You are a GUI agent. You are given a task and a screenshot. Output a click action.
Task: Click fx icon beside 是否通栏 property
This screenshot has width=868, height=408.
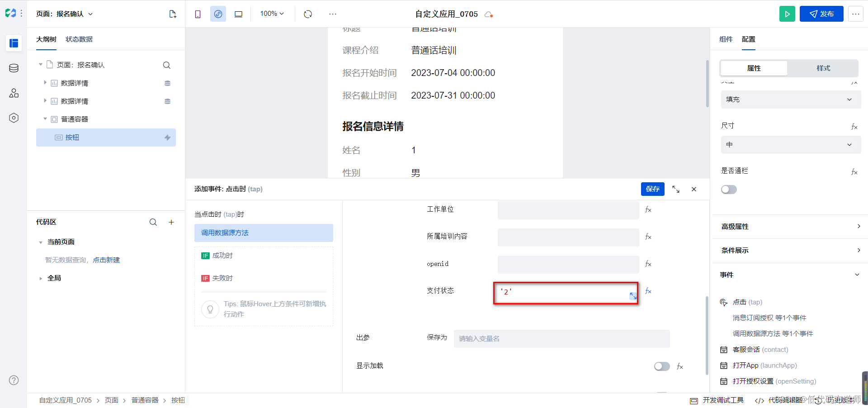tap(854, 172)
